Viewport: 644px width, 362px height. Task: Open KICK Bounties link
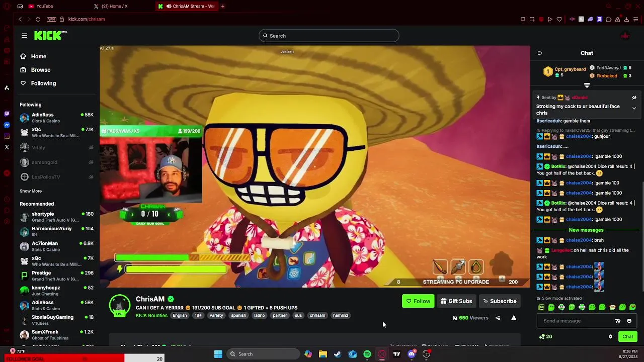[x=151, y=315]
